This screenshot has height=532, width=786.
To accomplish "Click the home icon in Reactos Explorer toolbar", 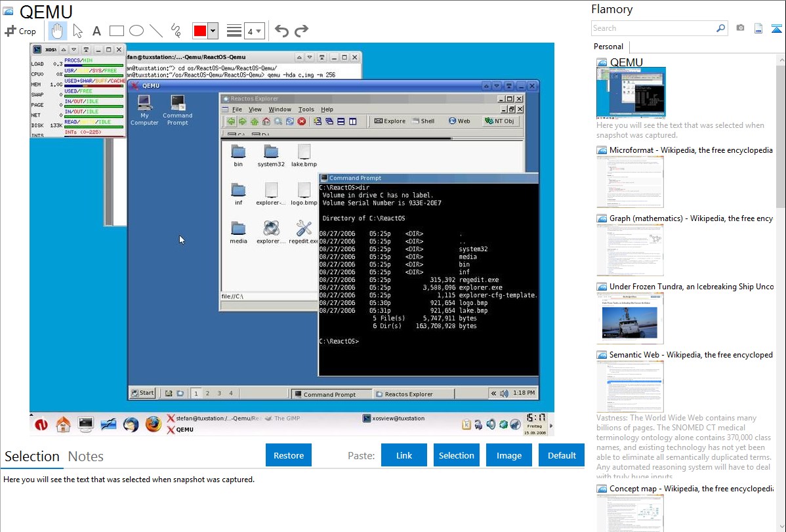I will click(x=266, y=121).
